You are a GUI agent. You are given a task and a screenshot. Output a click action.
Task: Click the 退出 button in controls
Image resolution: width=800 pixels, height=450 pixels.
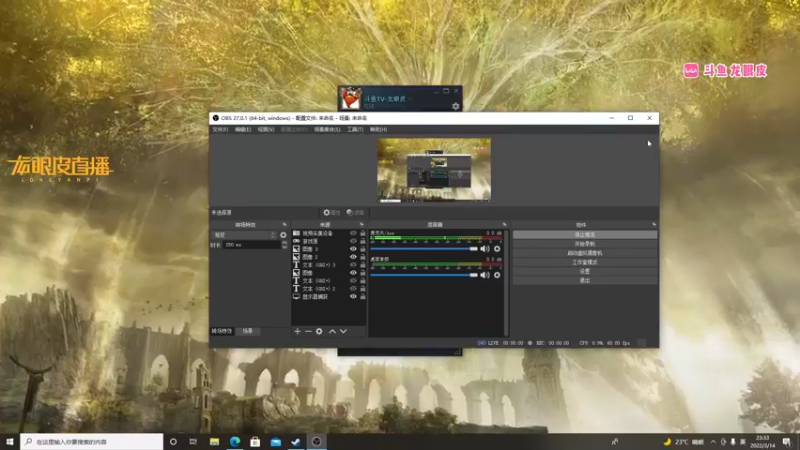pos(585,281)
